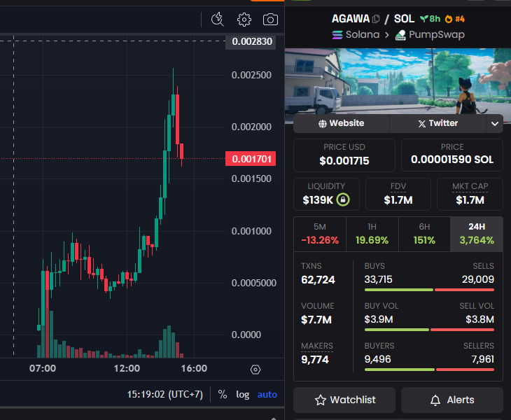Click the PumpSwap link
The width and height of the screenshot is (511, 420).
point(430,34)
